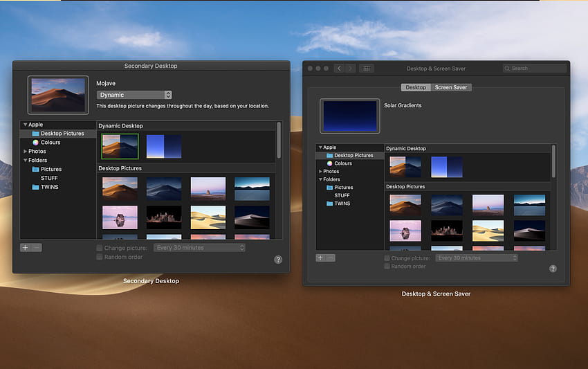588x369 pixels.
Task: Choose Mojave Day picture in Desktop & Screen Saver
Action: coord(405,205)
